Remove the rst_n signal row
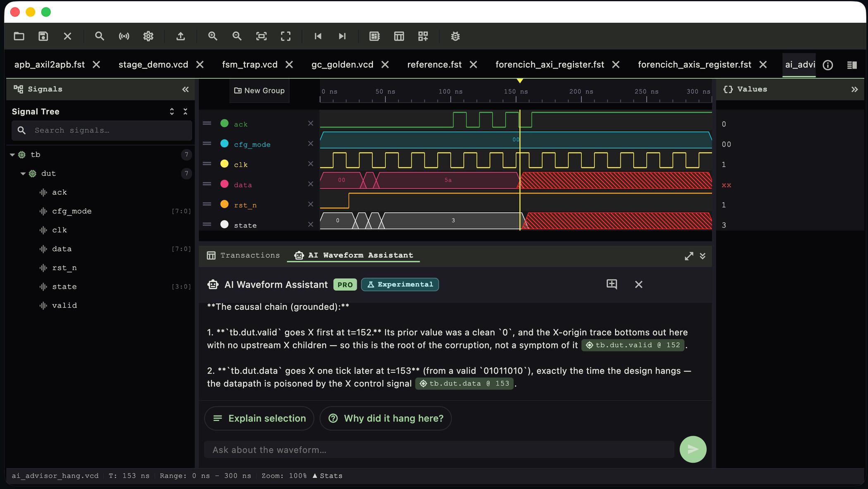The image size is (868, 489). click(311, 204)
